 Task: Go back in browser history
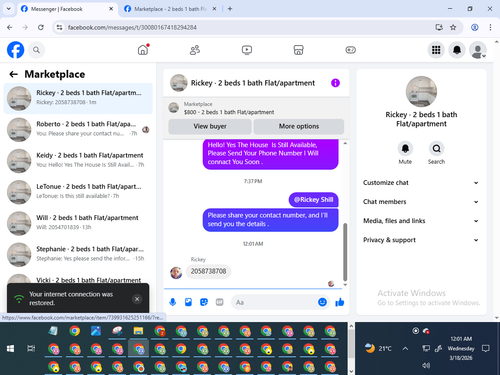10,27
